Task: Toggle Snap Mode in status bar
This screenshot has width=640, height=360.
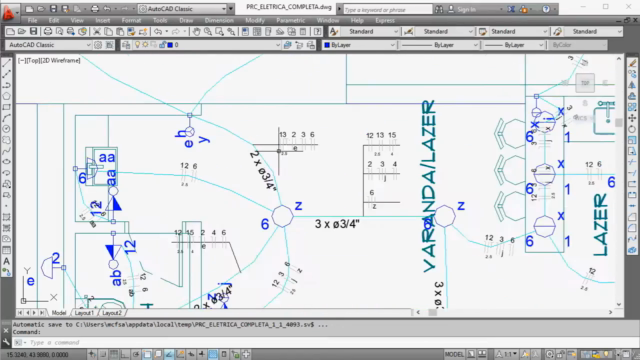Action: (103, 354)
